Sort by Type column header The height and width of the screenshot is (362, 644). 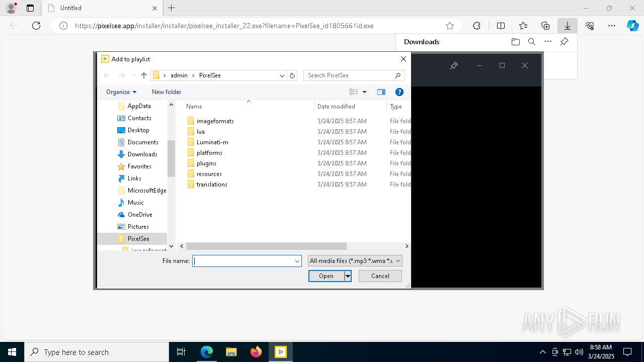396,107
